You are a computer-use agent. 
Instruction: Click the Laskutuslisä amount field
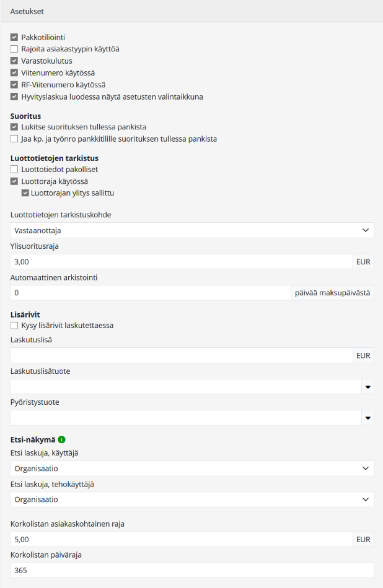(181, 355)
